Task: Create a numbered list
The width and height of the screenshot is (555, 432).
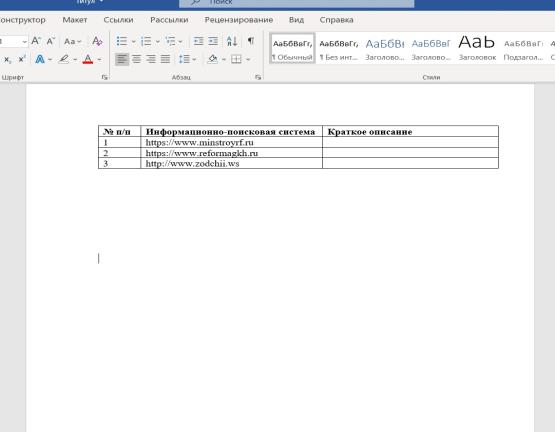Action: tap(146, 41)
